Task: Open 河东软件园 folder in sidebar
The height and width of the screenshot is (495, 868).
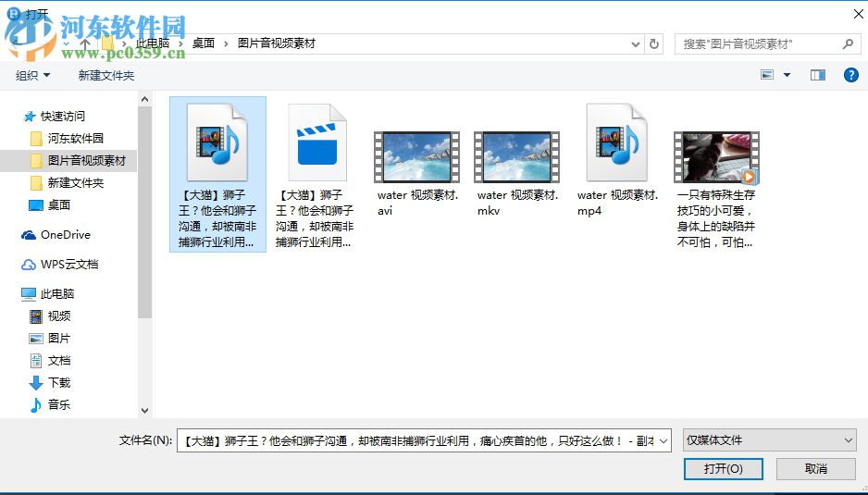Action: click(x=75, y=139)
